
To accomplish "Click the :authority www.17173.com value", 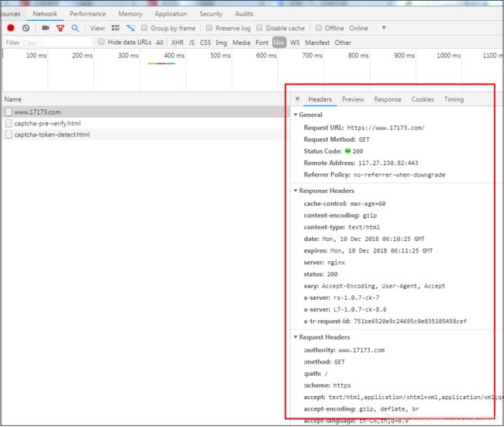I will [x=361, y=350].
